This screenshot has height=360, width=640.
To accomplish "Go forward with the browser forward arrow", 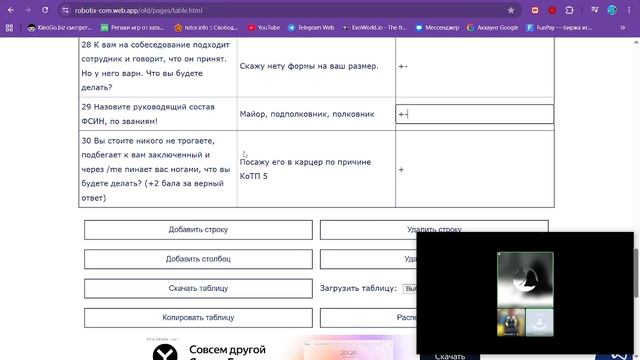I will tap(28, 10).
